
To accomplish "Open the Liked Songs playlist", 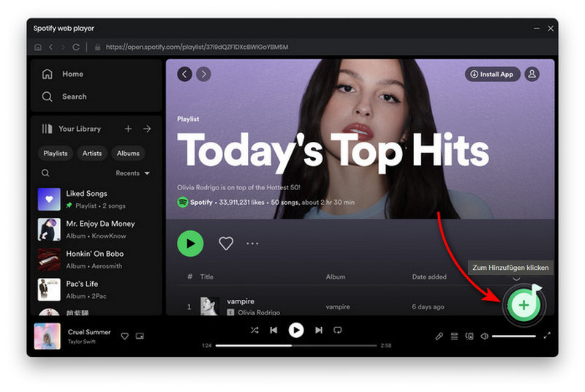I will coord(97,200).
